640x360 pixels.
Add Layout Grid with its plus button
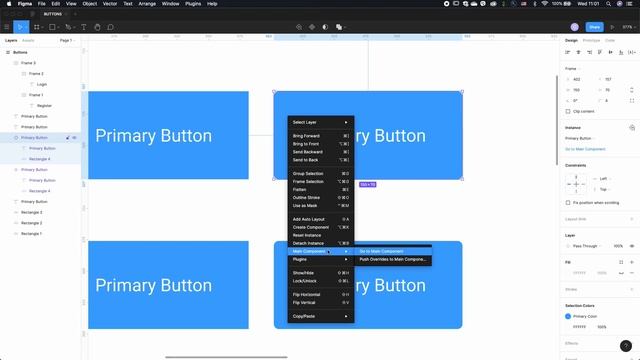point(632,219)
